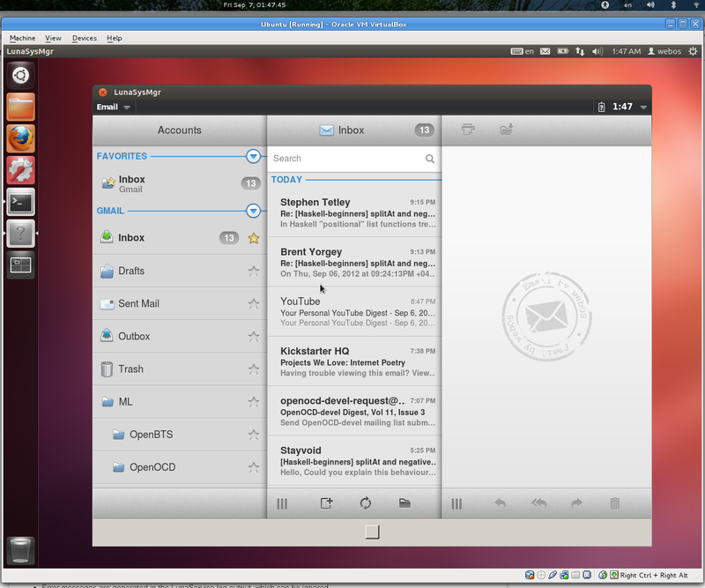Screen dimensions: 705x588
Task: Click the reply-all icon
Action: coord(538,503)
